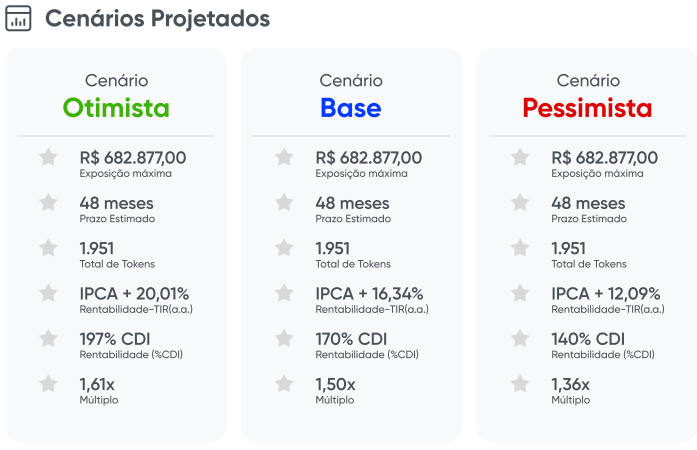Click the star beside Pessimista Total de Tokens
The height and width of the screenshot is (450, 697).
click(520, 248)
